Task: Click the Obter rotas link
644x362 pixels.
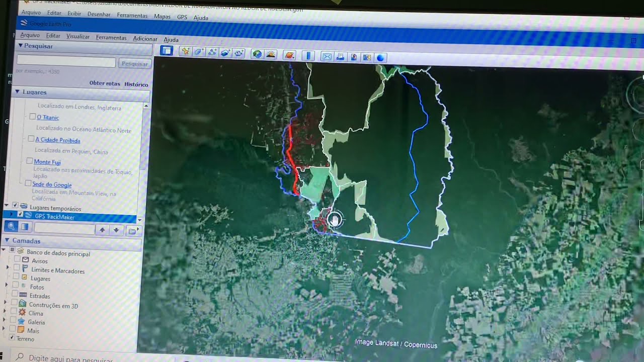Action: (x=105, y=83)
